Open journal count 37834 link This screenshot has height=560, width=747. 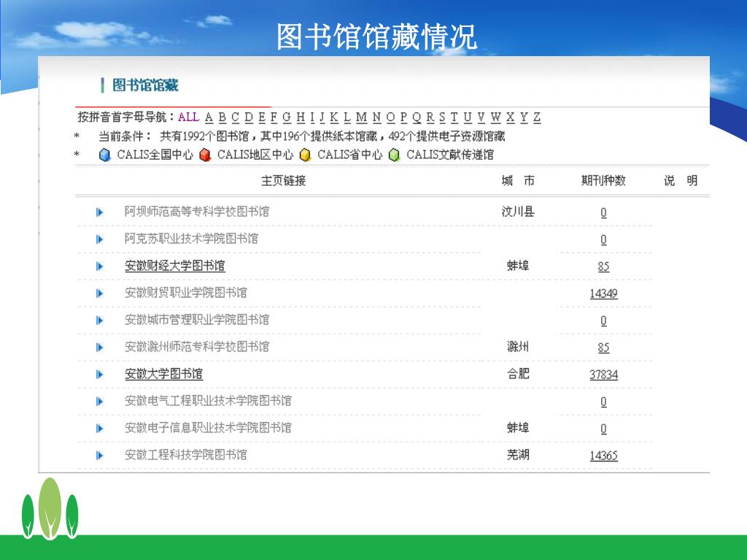(x=603, y=375)
